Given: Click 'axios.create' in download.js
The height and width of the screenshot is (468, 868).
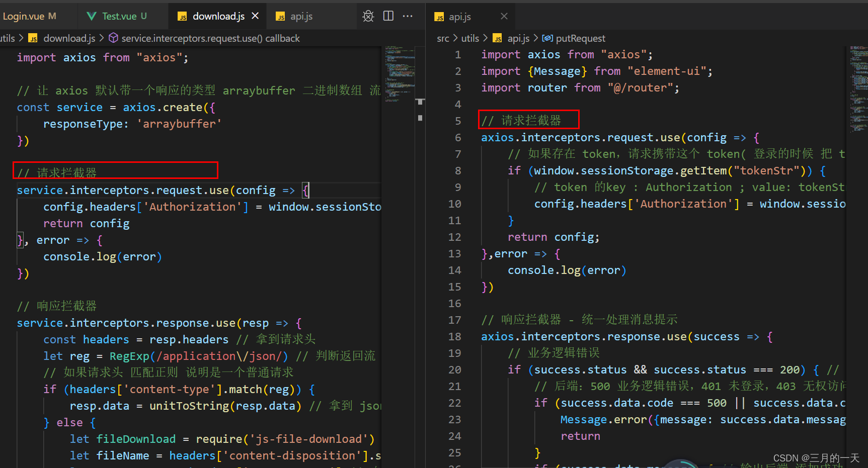Looking at the screenshot, I should (163, 107).
